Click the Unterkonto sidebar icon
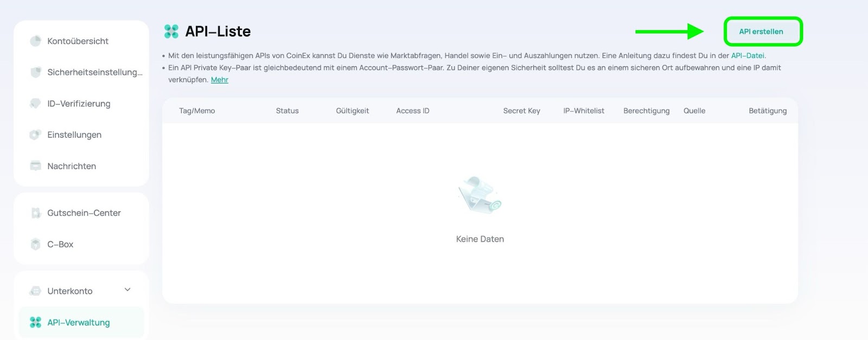The image size is (868, 340). pyautogui.click(x=35, y=291)
